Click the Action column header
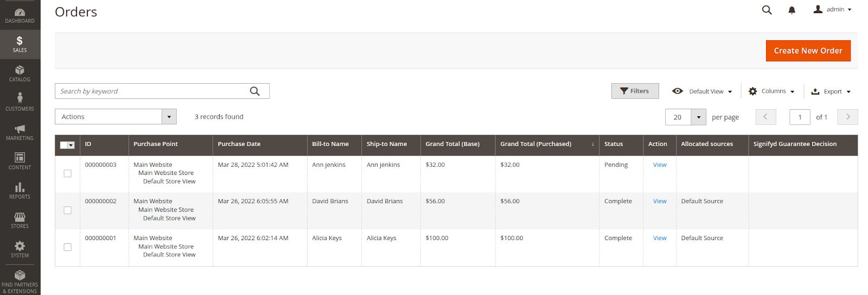The height and width of the screenshot is (295, 868). [659, 144]
